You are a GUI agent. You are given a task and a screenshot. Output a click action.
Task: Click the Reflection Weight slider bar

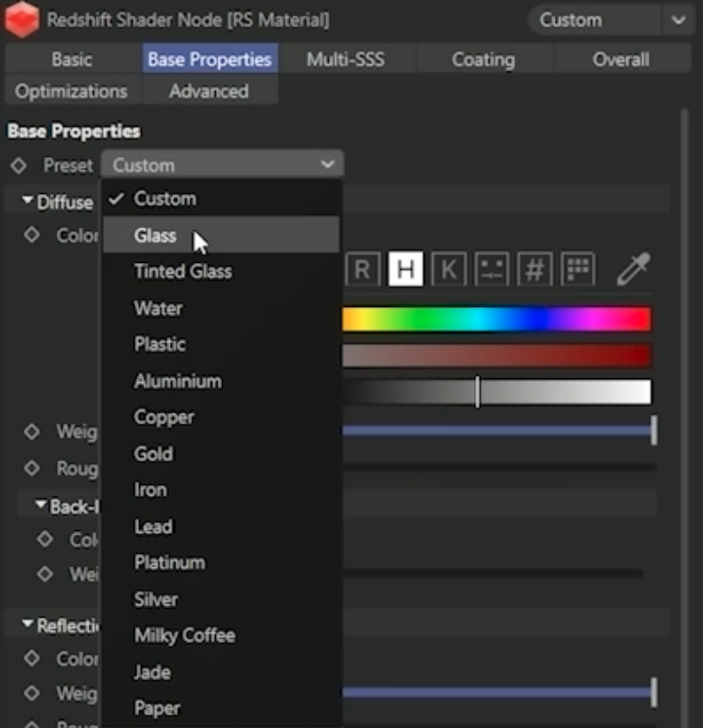pos(498,692)
